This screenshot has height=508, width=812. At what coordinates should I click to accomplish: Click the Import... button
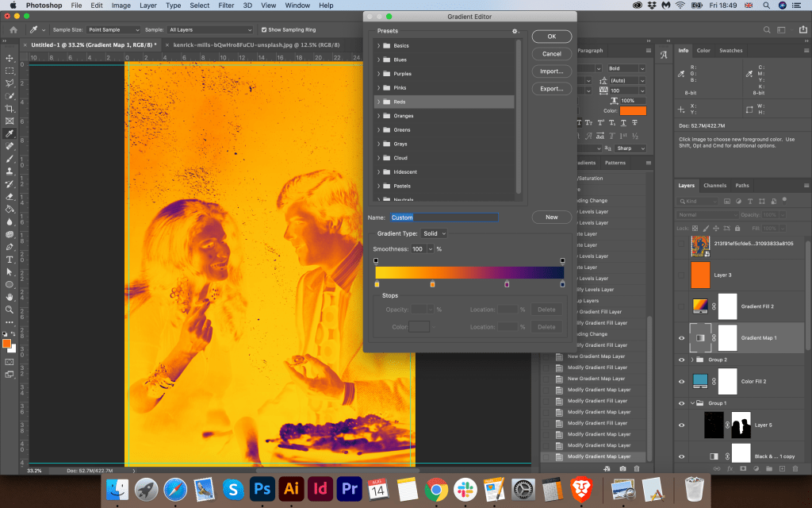pos(551,71)
